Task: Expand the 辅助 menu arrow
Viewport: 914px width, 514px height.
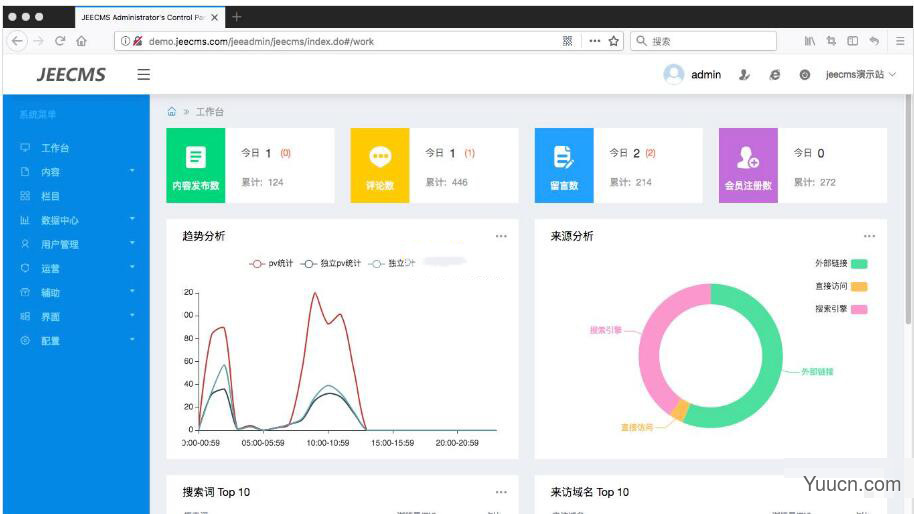Action: pos(132,291)
